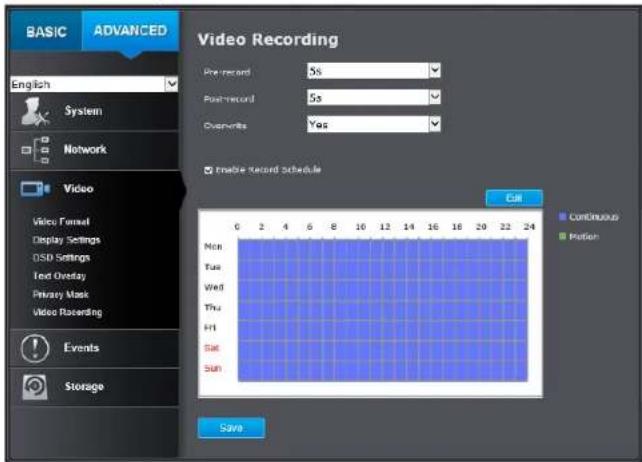642x462 pixels.
Task: Click the hour 24 schedule header
Action: (529, 227)
